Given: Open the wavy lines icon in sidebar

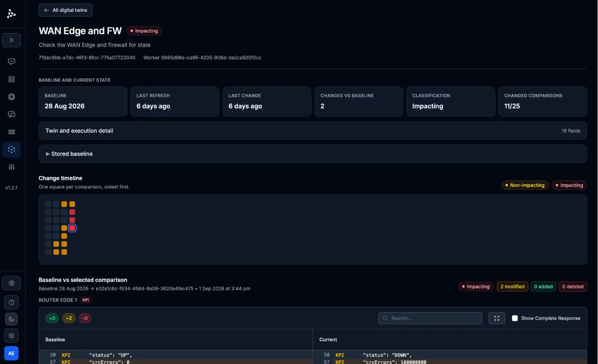Looking at the screenshot, I should [x=12, y=132].
